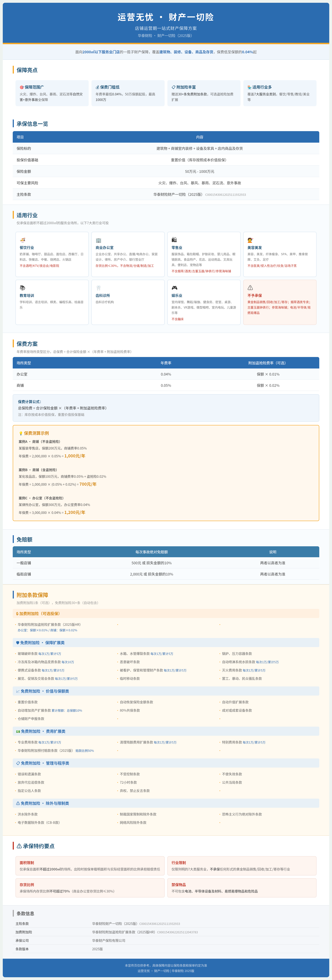Click the 承保信息一览 section heading
The width and height of the screenshot is (332, 980).
click(32, 124)
